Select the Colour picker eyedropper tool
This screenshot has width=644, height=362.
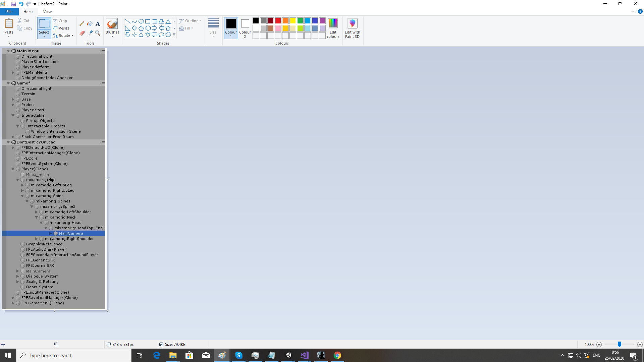point(90,33)
